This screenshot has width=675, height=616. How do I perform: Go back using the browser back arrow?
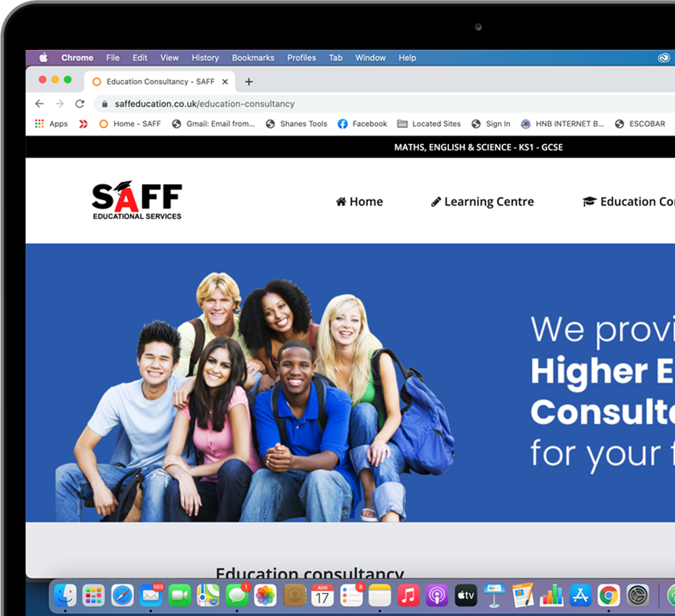coord(40,104)
